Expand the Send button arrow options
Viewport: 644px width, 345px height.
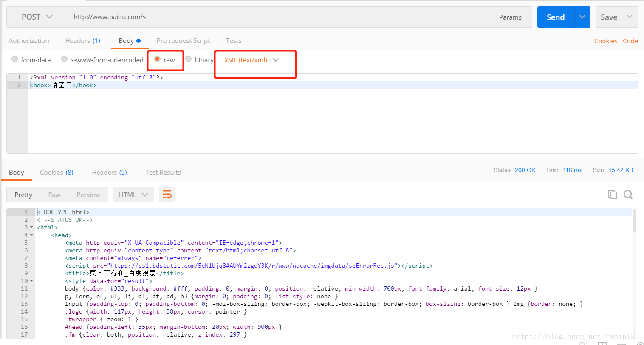point(582,17)
